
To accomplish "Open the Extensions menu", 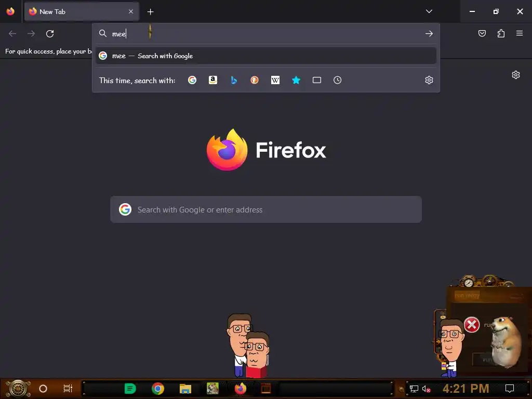I will coord(501,33).
